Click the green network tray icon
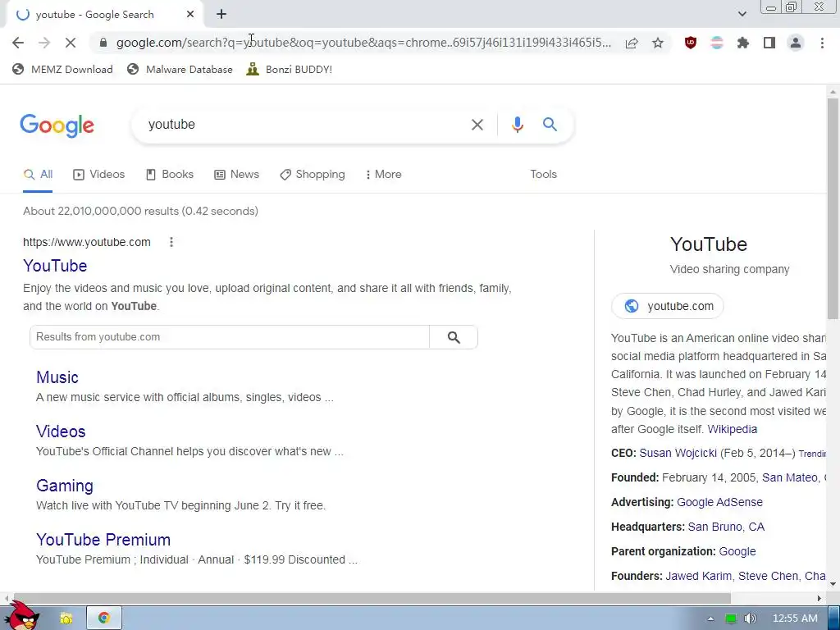This screenshot has height=630, width=840. coord(731,619)
